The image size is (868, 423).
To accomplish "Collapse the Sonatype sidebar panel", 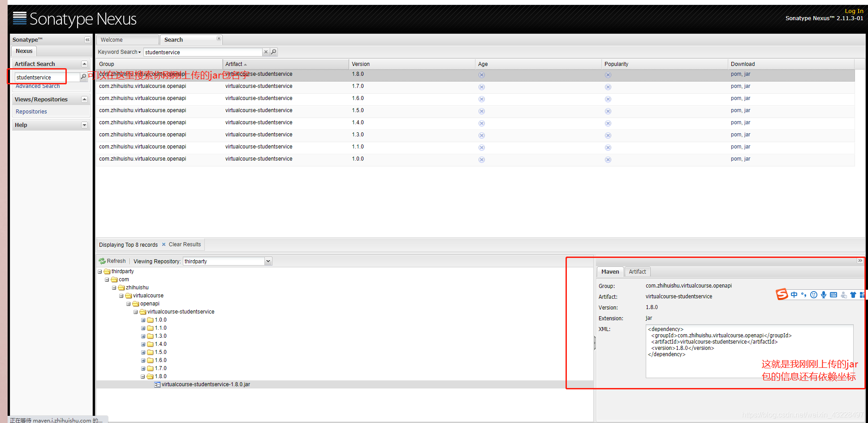I will pyautogui.click(x=87, y=40).
